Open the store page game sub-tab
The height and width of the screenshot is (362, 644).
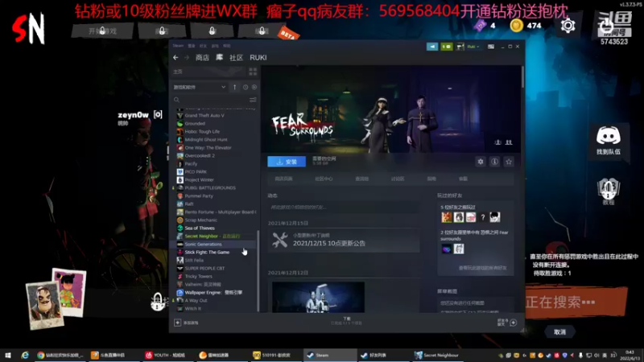tap(284, 179)
